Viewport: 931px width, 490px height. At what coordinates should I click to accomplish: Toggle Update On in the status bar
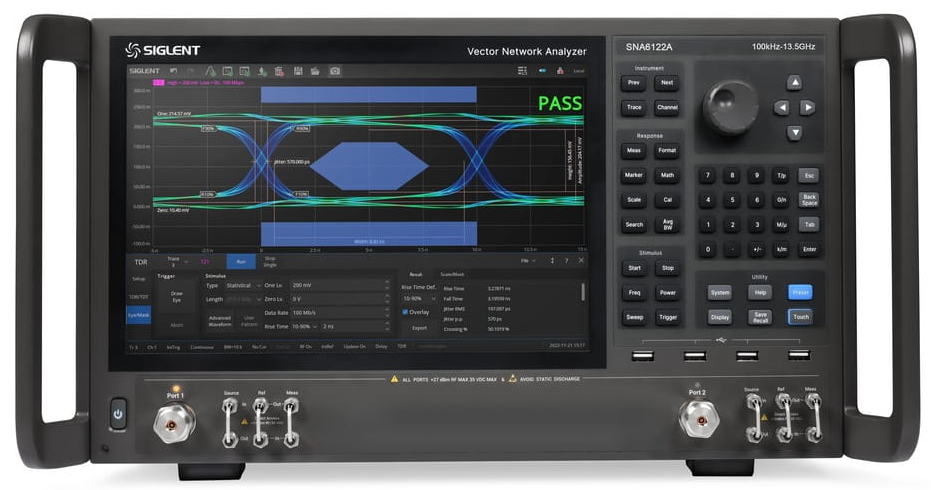[x=354, y=346]
